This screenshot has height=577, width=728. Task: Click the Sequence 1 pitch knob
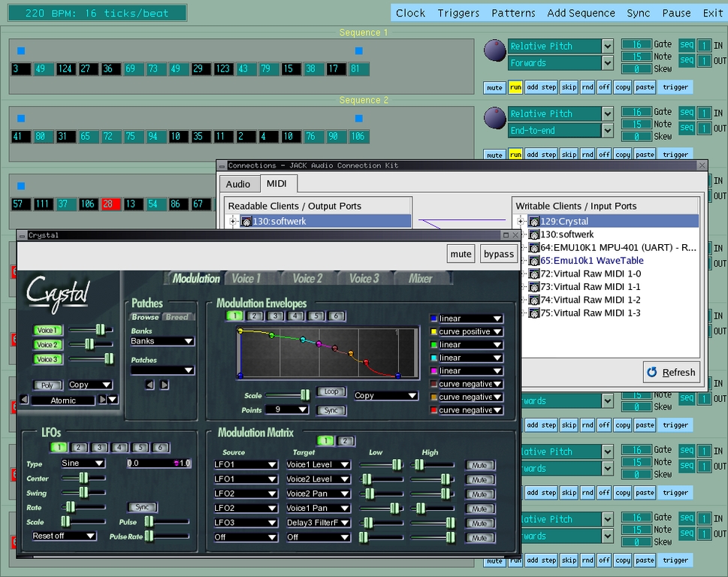click(x=494, y=50)
